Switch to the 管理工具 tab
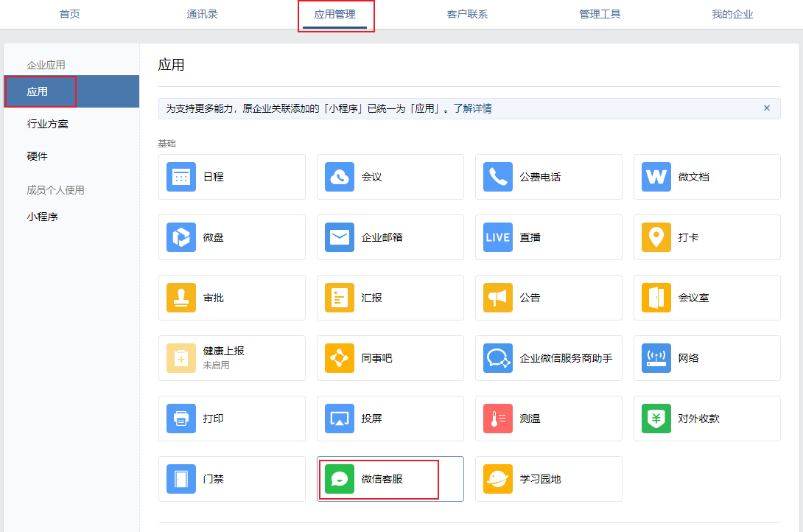Screen dimensions: 803x532 600,14
